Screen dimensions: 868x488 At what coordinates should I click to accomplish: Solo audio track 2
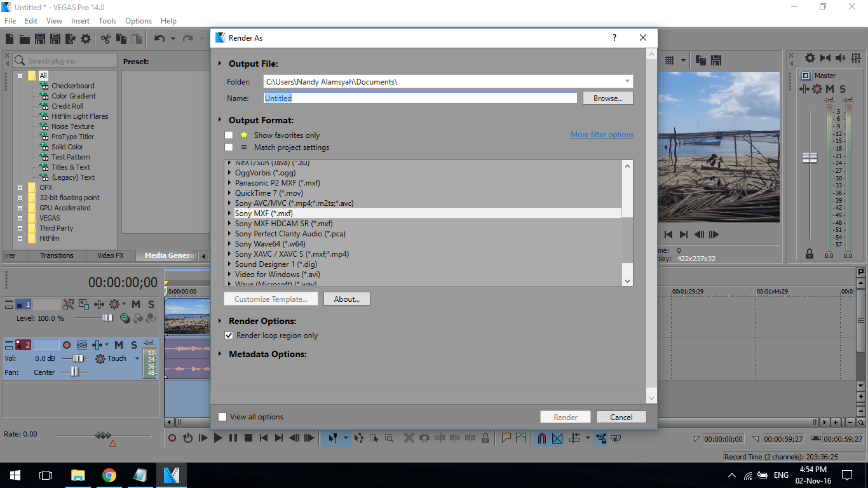click(134, 345)
